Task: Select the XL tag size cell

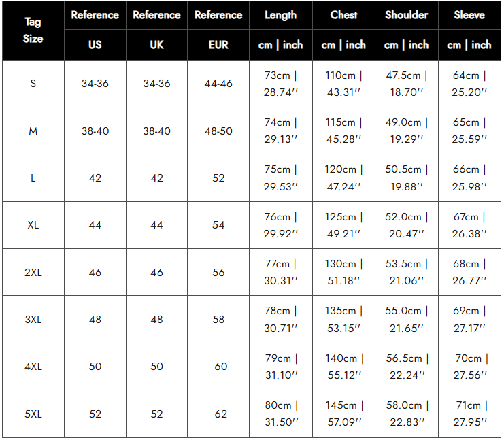Action: 33,225
